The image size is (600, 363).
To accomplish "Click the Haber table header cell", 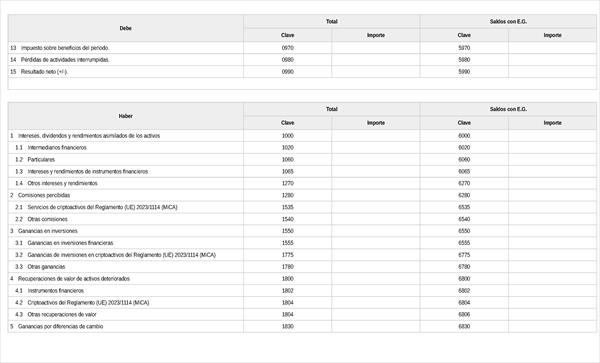I will 126,116.
